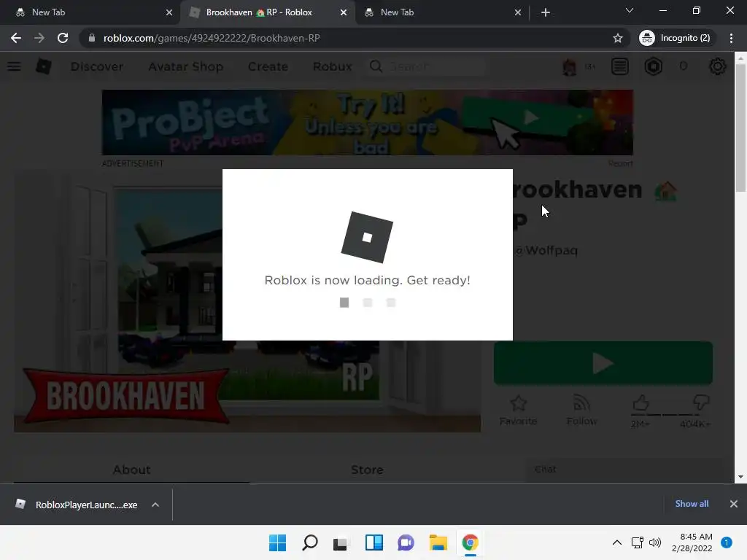Open the avatar profile icon
This screenshot has height=560, width=747.
point(570,66)
